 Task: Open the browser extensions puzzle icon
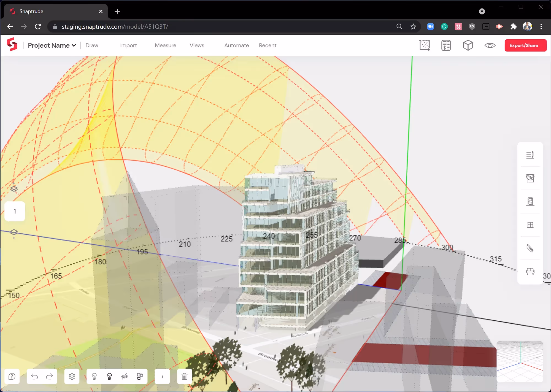point(513,26)
